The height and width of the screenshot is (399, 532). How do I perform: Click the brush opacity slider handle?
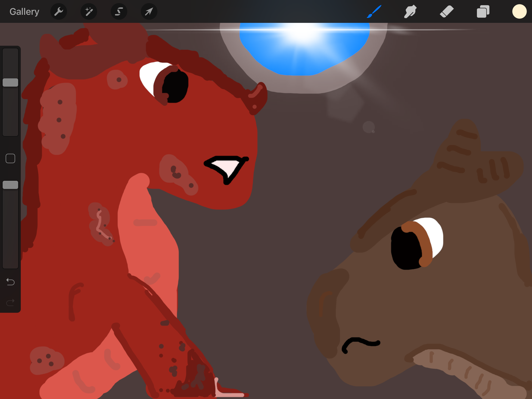point(10,185)
